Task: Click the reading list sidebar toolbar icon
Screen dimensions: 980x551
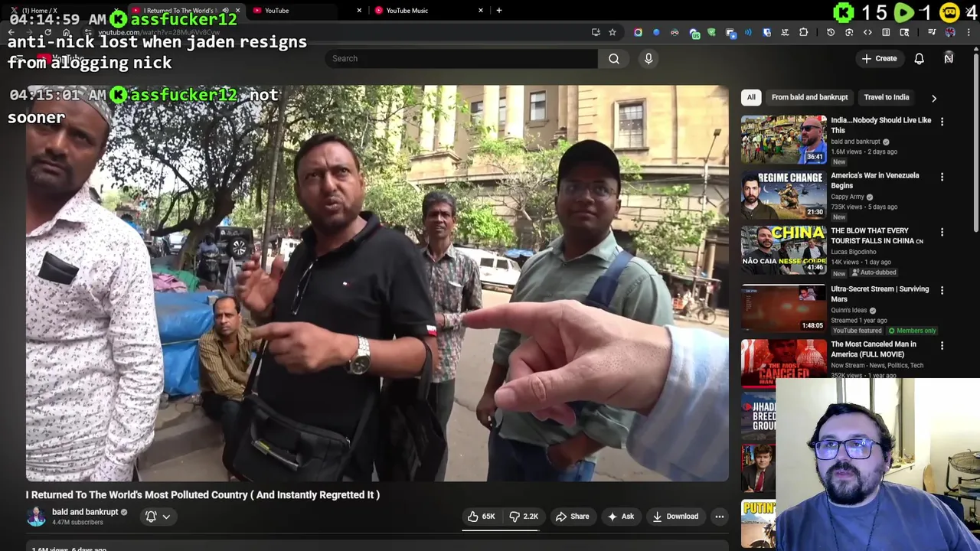Action: point(886,32)
